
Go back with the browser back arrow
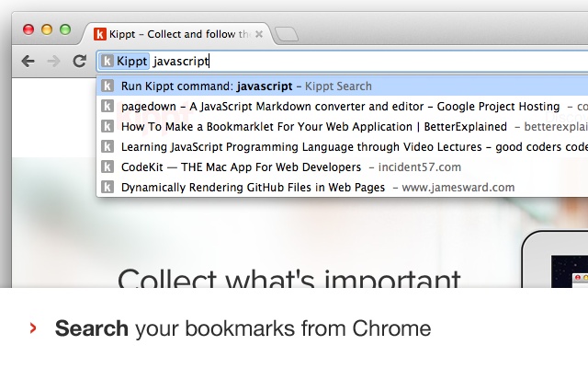pos(28,61)
